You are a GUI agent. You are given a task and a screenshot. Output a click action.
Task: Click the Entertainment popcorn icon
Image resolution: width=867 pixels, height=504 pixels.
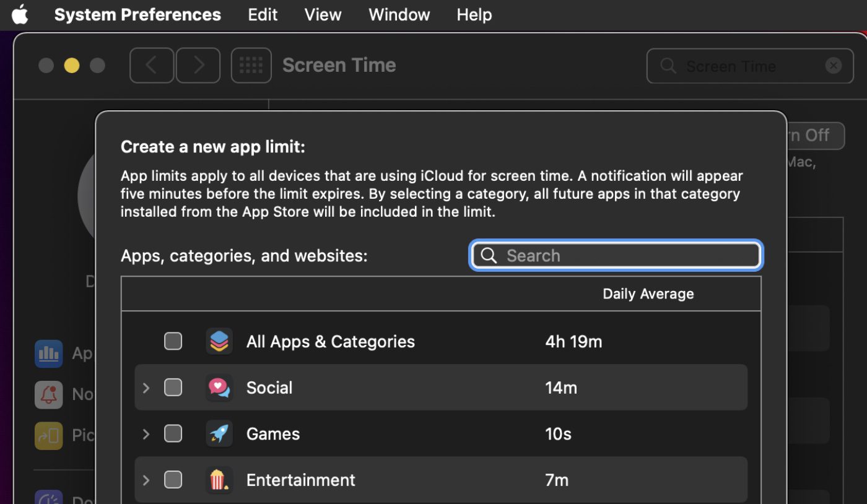[219, 480]
